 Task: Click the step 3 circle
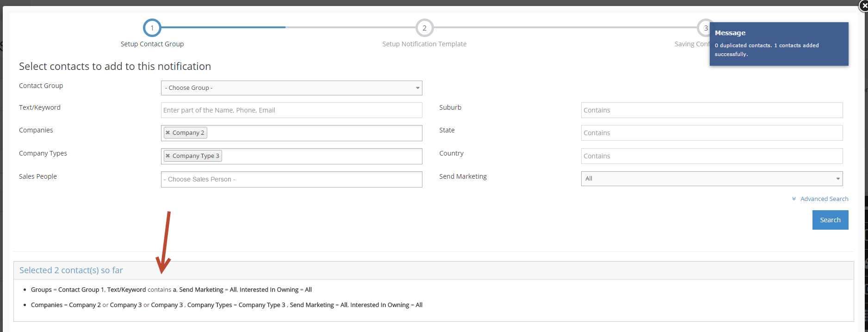(704, 28)
